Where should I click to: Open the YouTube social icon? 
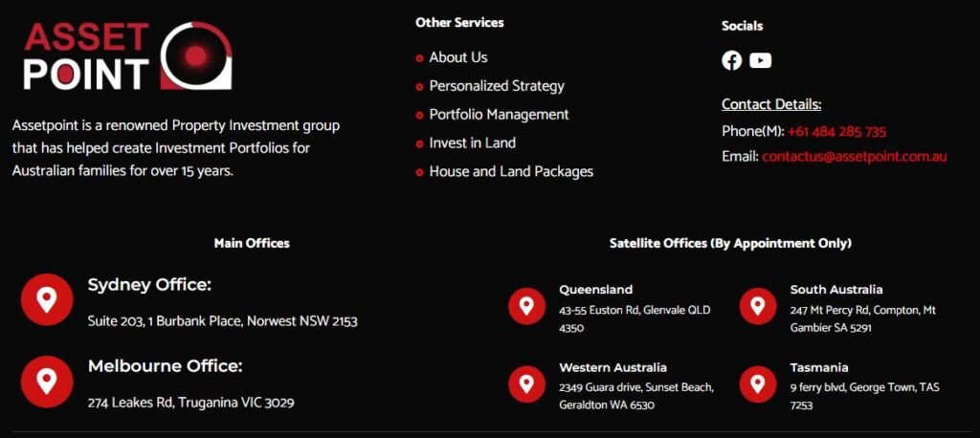point(760,60)
